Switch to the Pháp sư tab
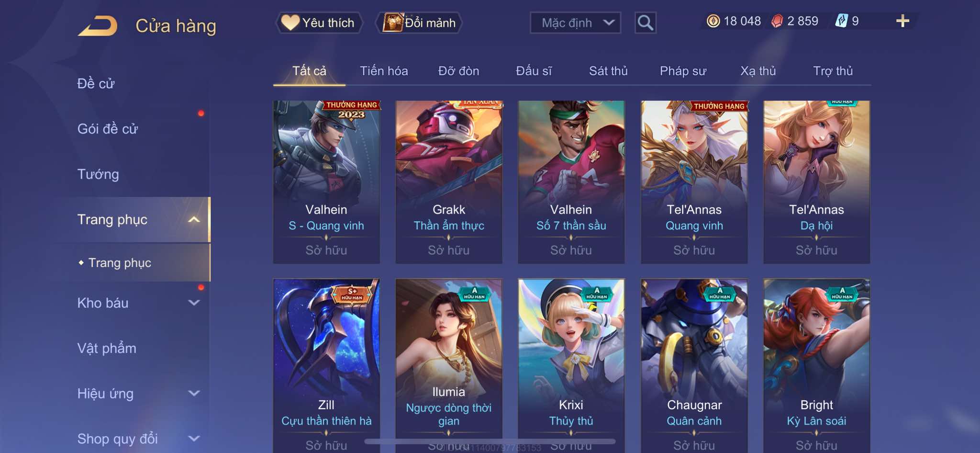This screenshot has width=980, height=453. (x=683, y=71)
